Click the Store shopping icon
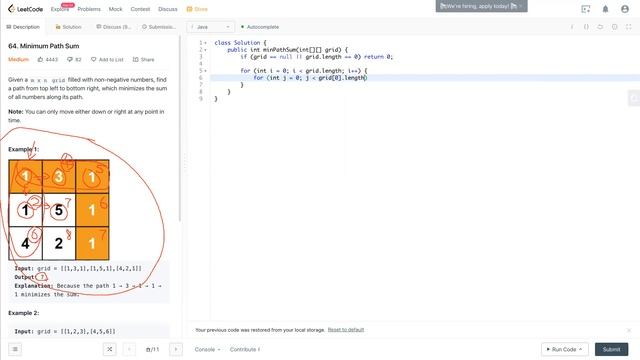The image size is (640, 360). click(197, 9)
